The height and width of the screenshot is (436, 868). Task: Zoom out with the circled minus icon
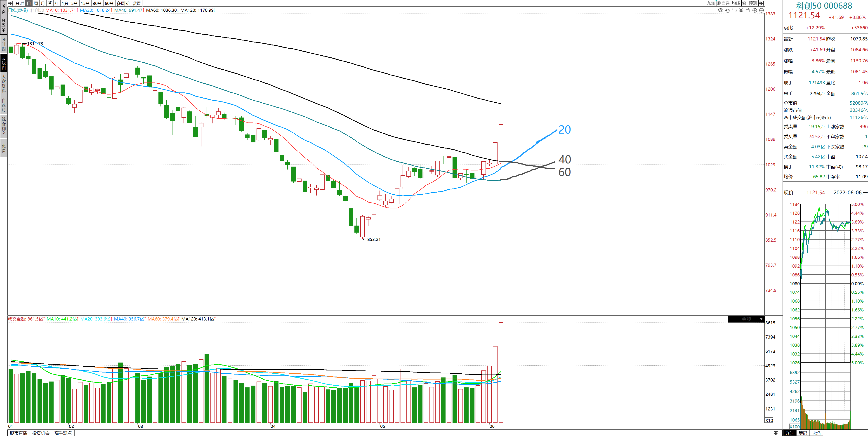pos(762,10)
